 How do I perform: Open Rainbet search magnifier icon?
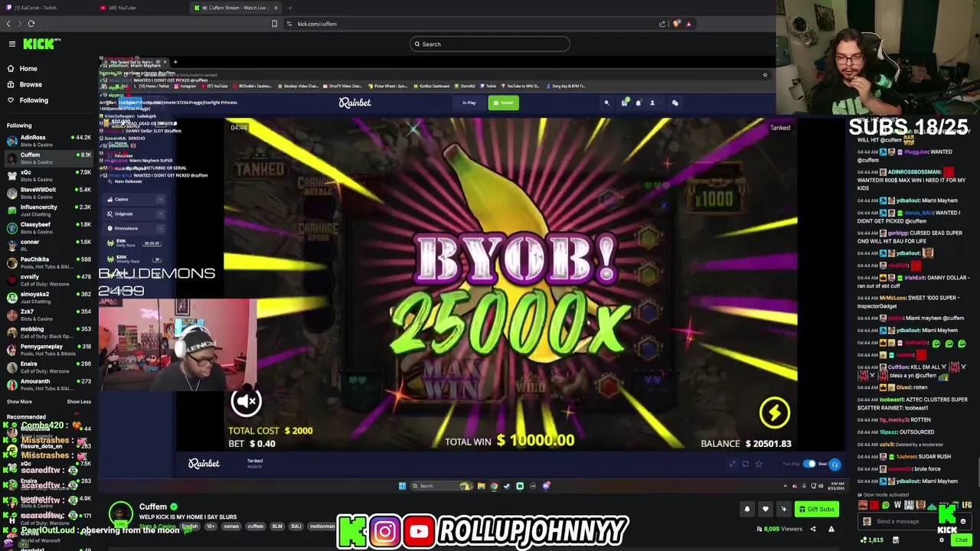[x=606, y=103]
